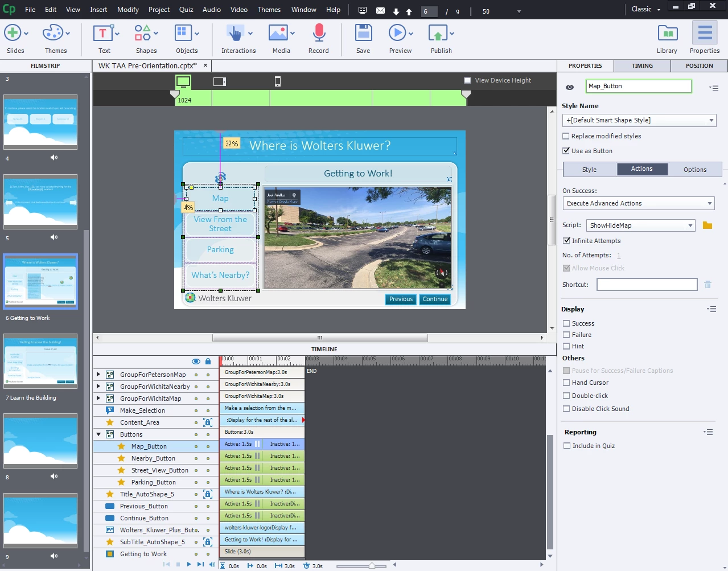Image resolution: width=728 pixels, height=571 pixels.
Task: Toggle object visibility eye in Properties
Action: (x=570, y=87)
